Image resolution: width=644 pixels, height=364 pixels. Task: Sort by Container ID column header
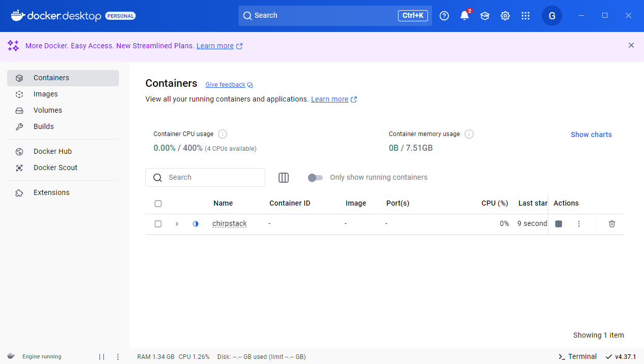click(290, 204)
